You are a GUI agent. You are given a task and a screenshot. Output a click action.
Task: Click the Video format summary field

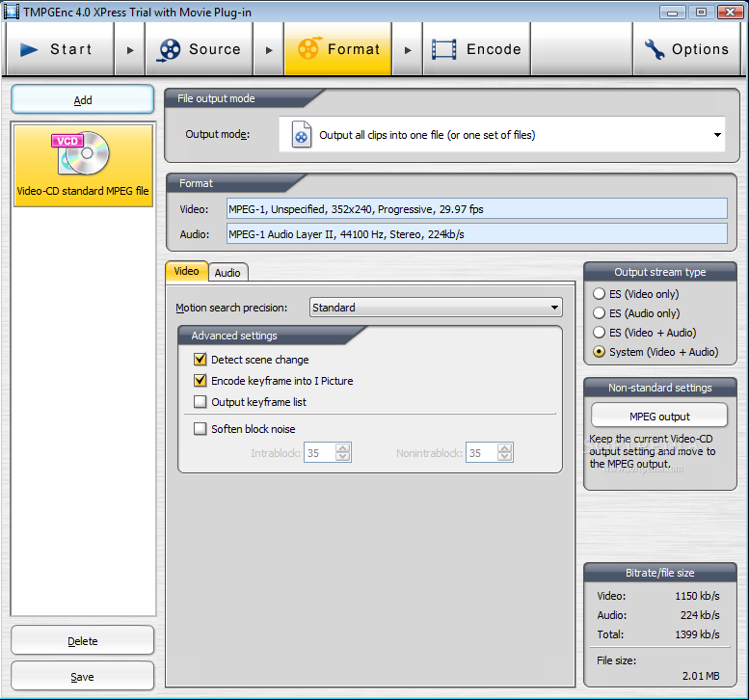pyautogui.click(x=477, y=209)
